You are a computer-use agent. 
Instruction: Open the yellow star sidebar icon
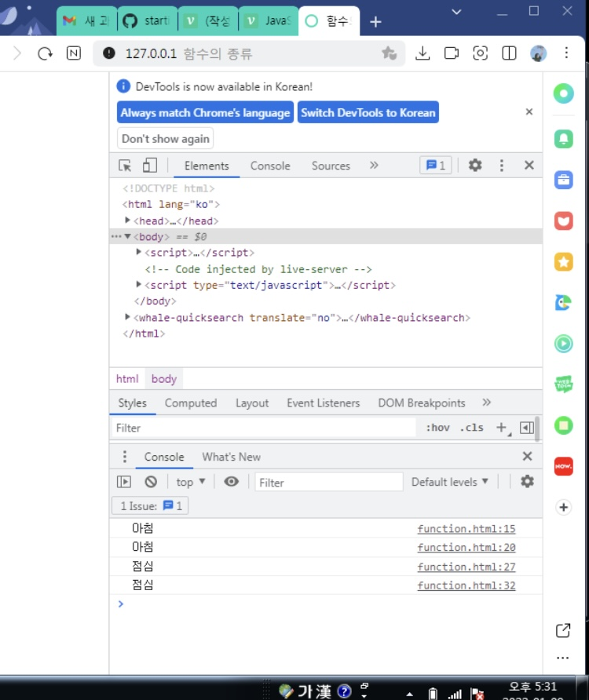pyautogui.click(x=564, y=261)
